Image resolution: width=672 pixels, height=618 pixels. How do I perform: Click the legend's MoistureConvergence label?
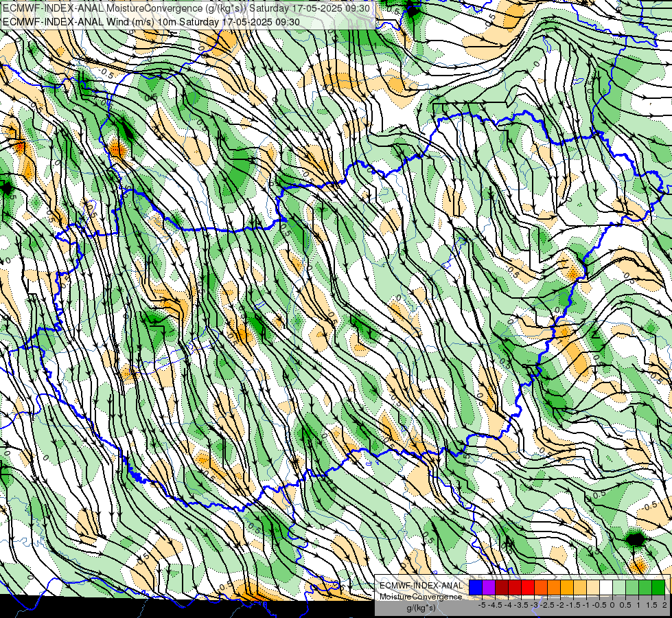click(x=421, y=597)
